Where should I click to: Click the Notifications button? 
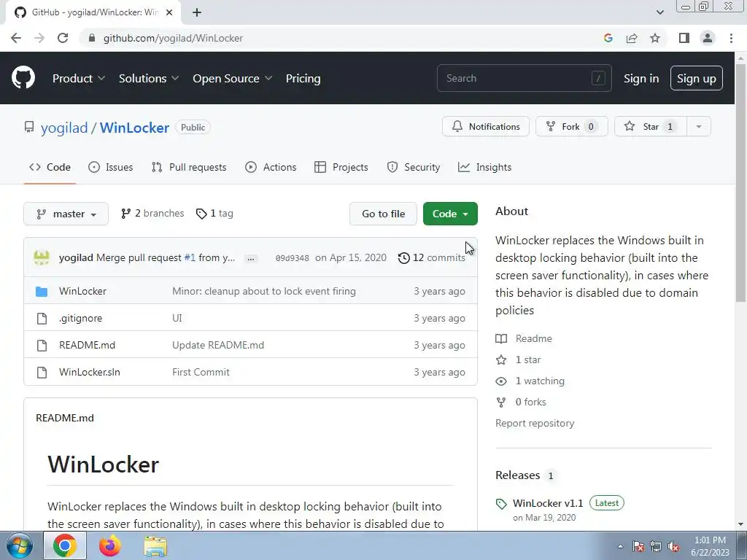[x=485, y=127]
